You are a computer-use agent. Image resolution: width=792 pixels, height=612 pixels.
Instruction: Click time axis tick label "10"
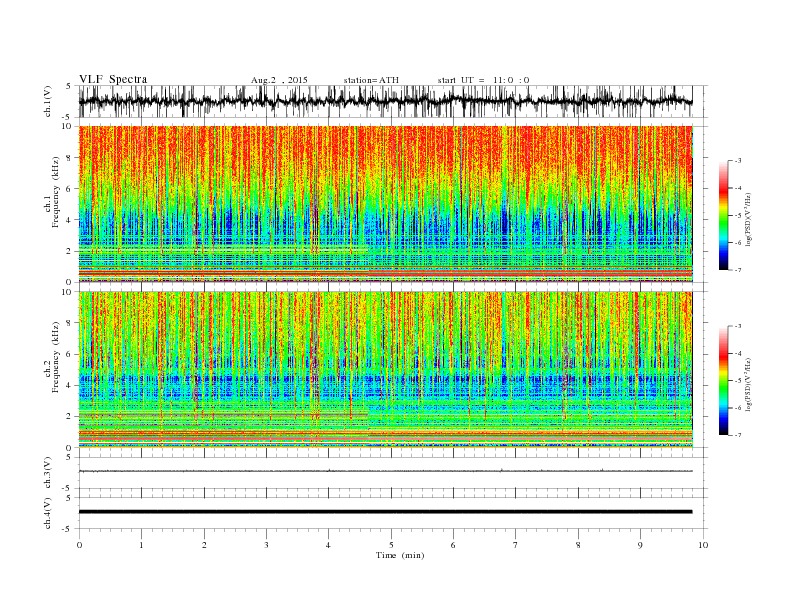pos(703,545)
